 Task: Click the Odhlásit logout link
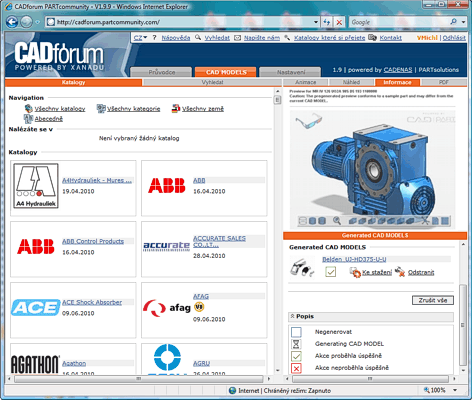coord(454,38)
